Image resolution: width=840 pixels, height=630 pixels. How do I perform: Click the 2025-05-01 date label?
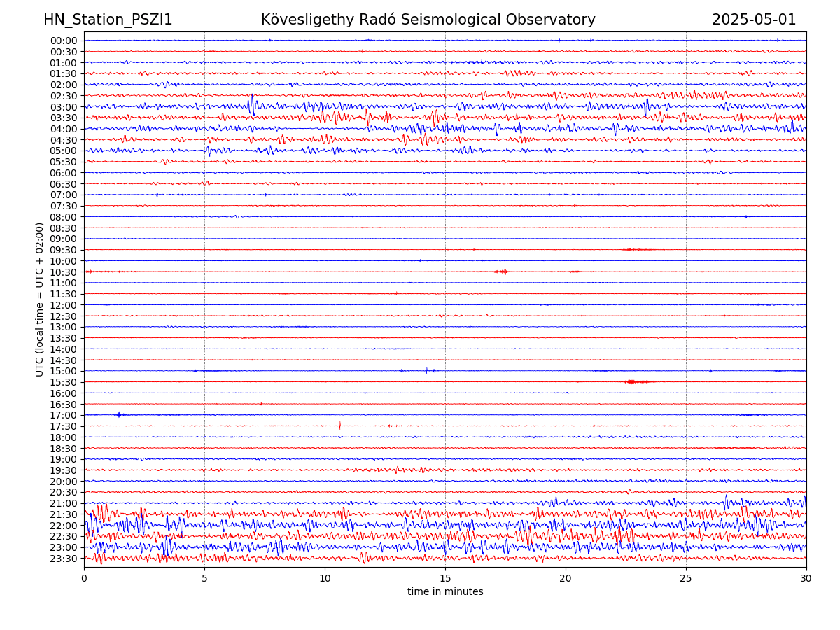754,20
